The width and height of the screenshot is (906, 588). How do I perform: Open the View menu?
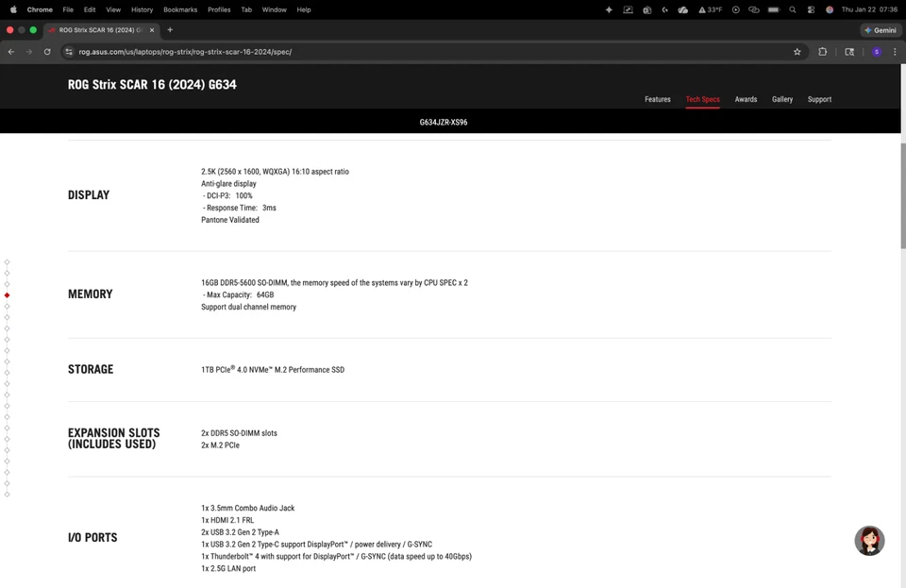click(113, 9)
